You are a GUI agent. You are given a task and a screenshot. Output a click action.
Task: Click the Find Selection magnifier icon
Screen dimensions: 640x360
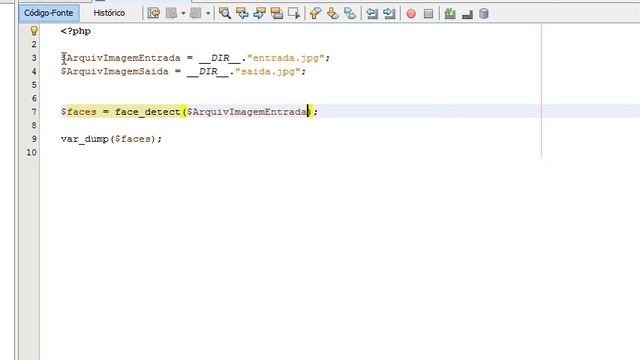pyautogui.click(x=224, y=13)
